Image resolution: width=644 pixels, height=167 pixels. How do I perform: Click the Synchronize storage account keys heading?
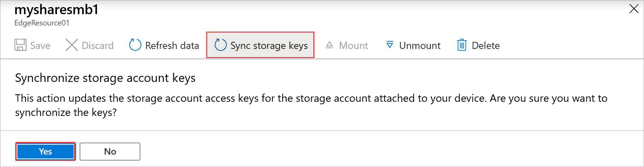pyautogui.click(x=105, y=78)
